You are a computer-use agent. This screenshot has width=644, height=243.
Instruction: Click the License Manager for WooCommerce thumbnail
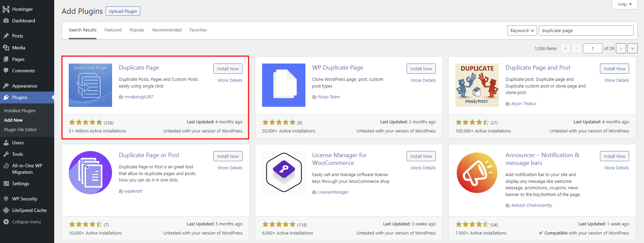[284, 173]
